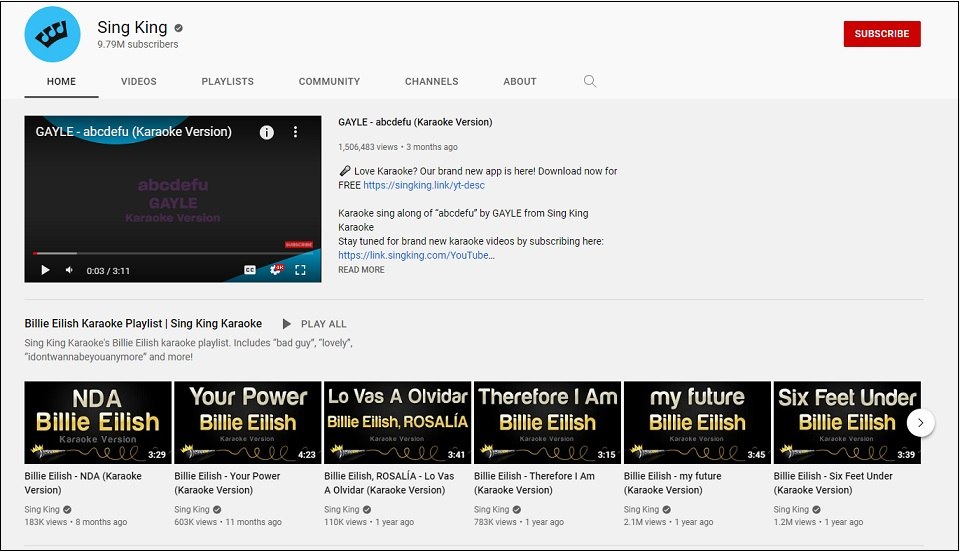Click 2.1M views • 1 year ago
This screenshot has width=960, height=551.
click(669, 522)
